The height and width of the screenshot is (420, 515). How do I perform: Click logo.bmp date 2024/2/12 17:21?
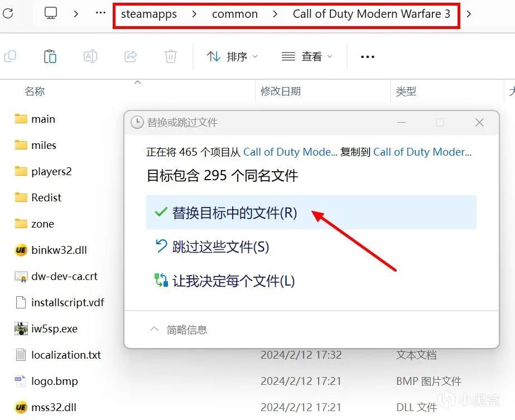tap(301, 382)
